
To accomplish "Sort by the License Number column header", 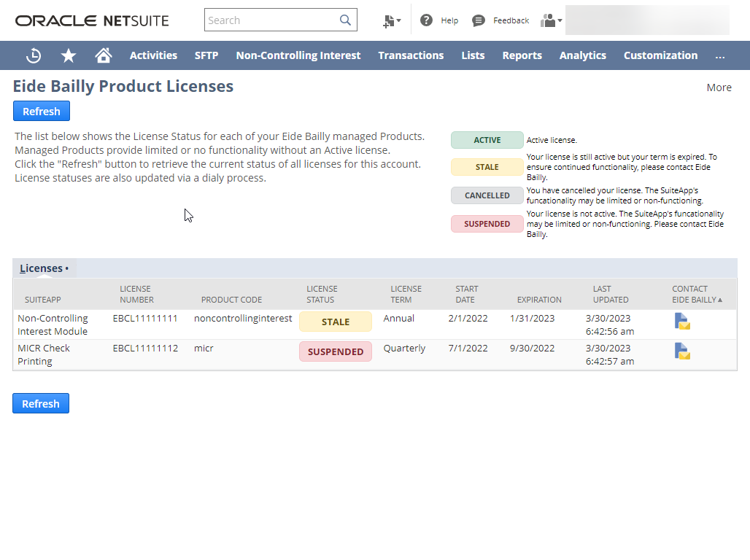I will point(136,294).
